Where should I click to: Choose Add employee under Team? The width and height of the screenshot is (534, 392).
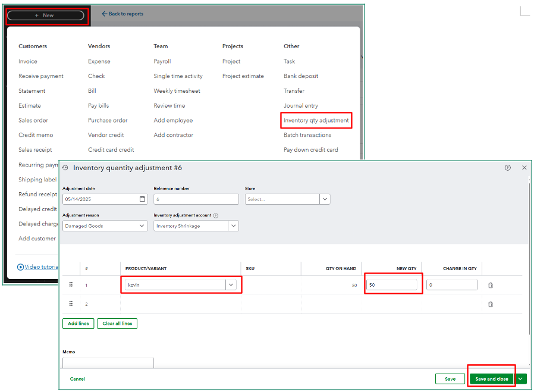pyautogui.click(x=173, y=120)
